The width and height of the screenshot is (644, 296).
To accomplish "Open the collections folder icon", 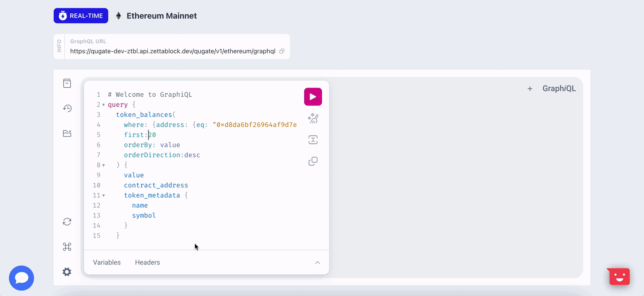I will (67, 133).
